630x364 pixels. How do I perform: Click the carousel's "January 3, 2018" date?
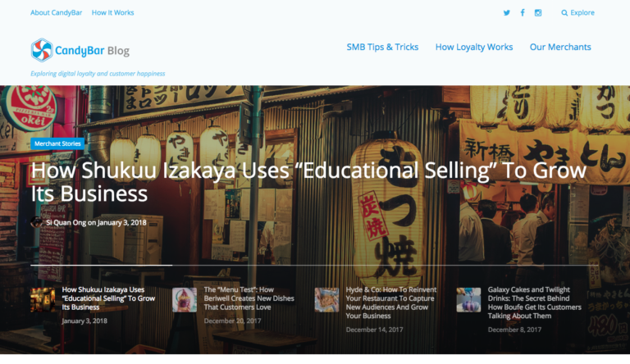click(84, 321)
